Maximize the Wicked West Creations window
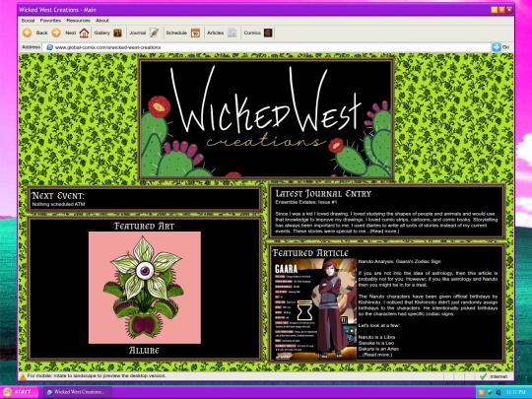Image resolution: width=532 pixels, height=399 pixels. coord(501,10)
